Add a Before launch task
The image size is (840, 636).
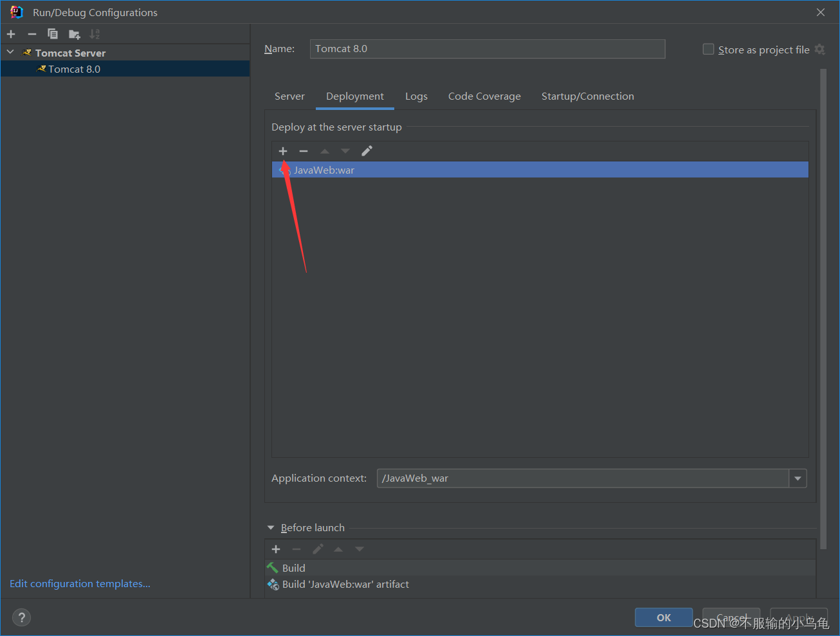click(276, 549)
